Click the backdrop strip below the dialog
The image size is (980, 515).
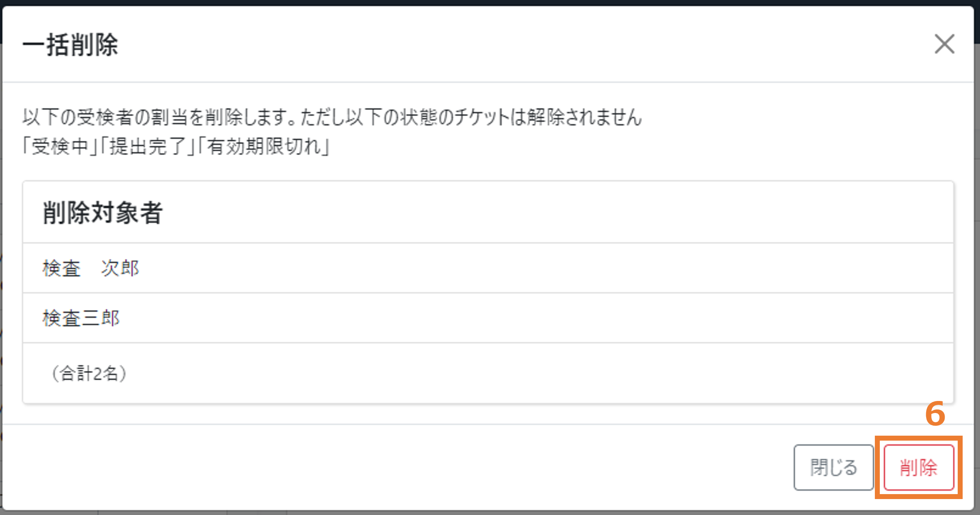point(490,513)
